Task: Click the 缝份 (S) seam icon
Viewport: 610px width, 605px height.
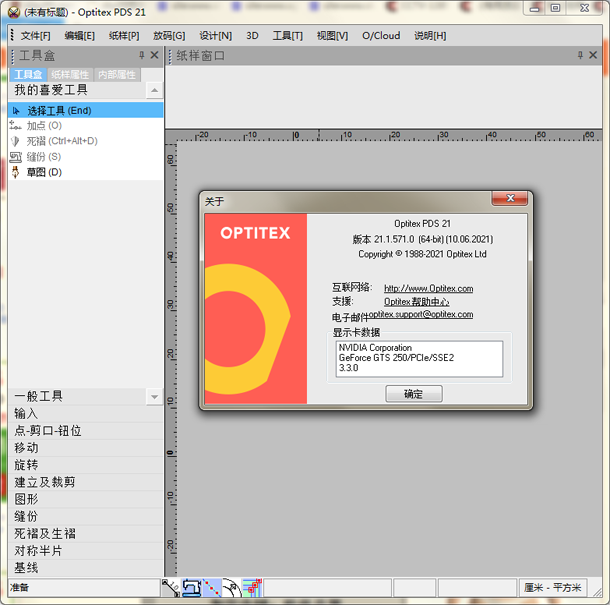Action: pyautogui.click(x=15, y=157)
